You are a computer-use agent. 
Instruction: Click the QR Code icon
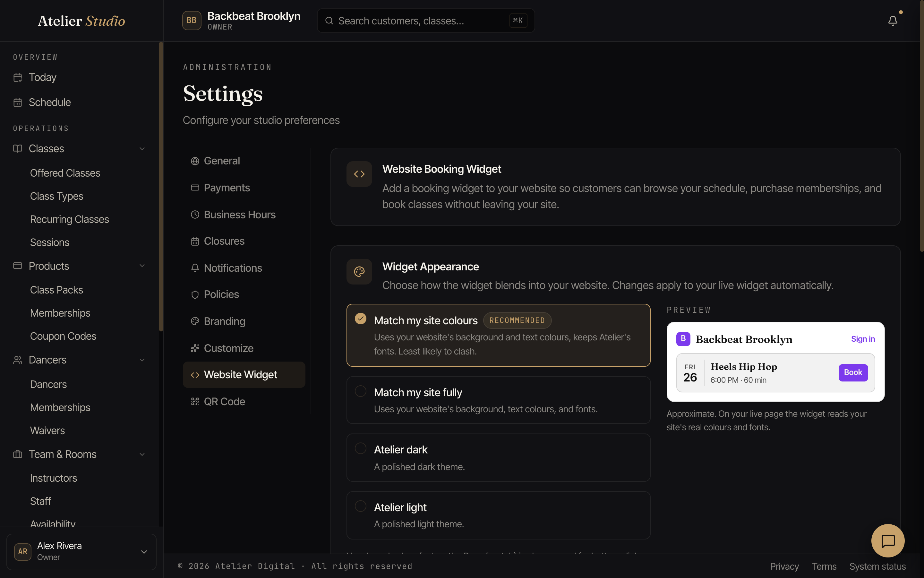click(x=195, y=402)
